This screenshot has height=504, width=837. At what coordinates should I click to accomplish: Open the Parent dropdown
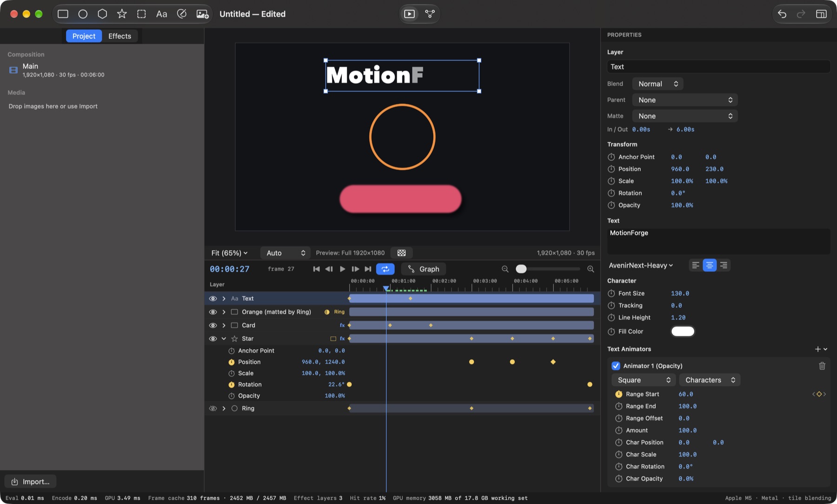pos(685,100)
